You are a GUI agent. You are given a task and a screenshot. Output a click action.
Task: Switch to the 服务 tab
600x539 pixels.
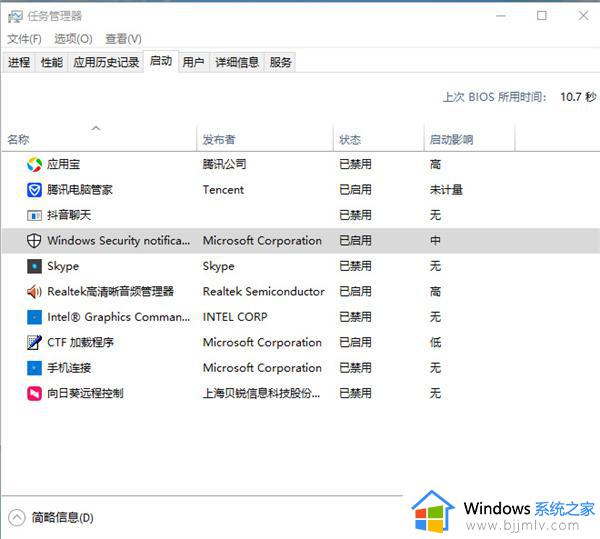tap(280, 62)
